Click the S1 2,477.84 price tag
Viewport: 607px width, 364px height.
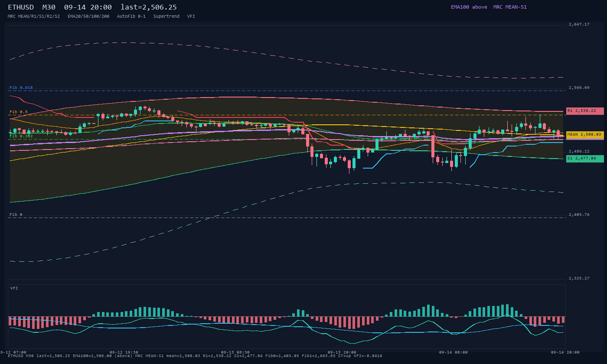585,159
